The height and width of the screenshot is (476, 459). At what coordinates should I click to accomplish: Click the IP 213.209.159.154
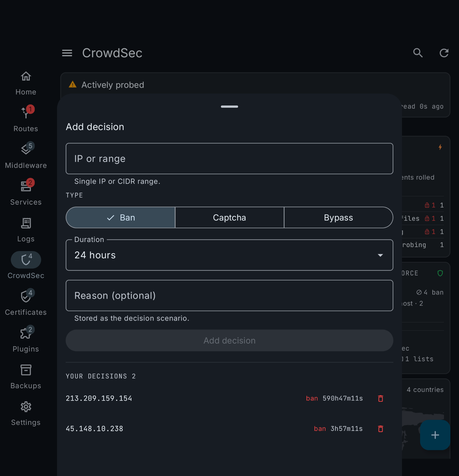[99, 398]
